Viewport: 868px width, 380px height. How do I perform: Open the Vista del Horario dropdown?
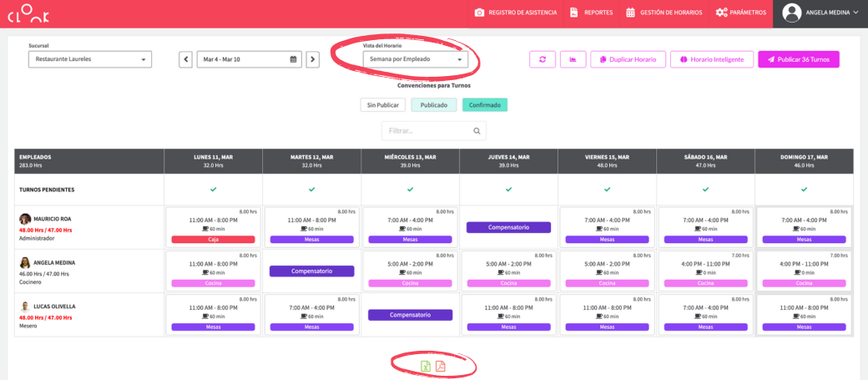[415, 59]
